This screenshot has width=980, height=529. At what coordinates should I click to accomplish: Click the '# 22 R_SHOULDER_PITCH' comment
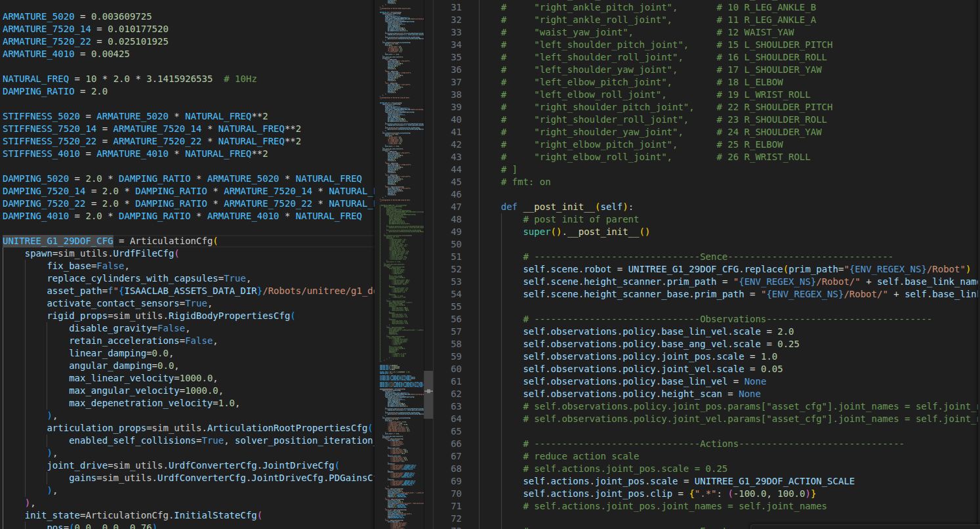coord(775,107)
